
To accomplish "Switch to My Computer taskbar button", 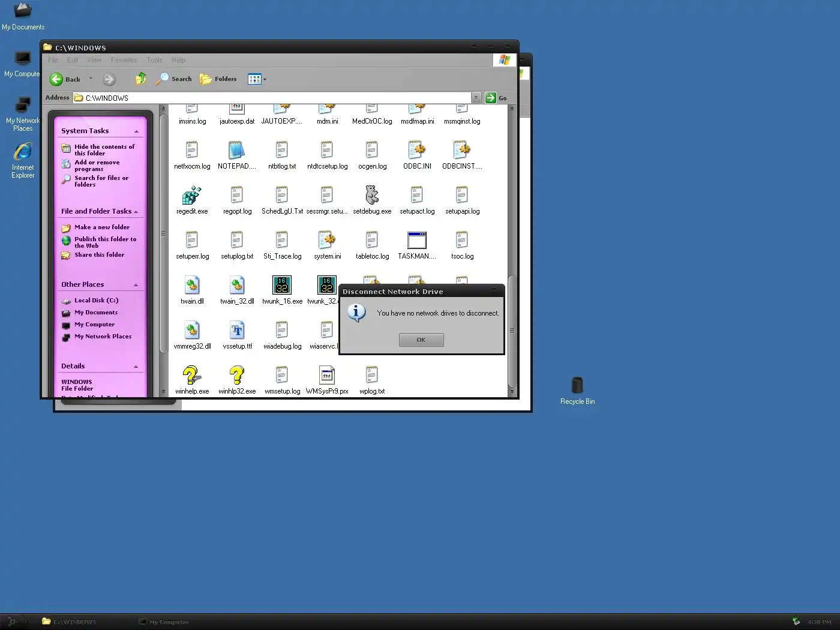I will pyautogui.click(x=163, y=622).
